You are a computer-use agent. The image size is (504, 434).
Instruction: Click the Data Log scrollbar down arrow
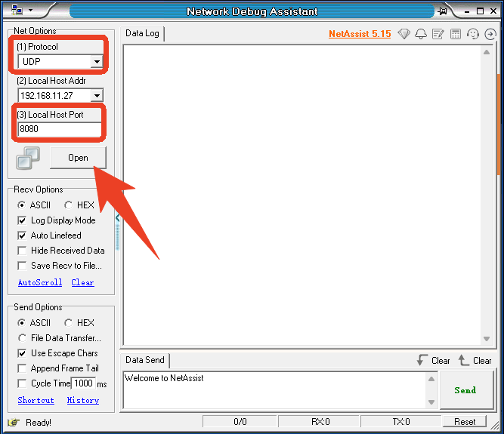pos(487,339)
